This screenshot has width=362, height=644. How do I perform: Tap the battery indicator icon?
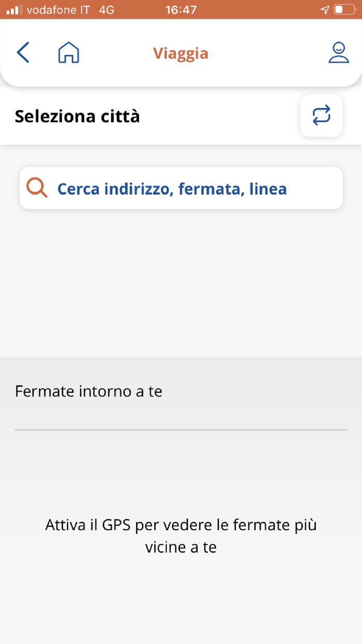click(x=344, y=10)
